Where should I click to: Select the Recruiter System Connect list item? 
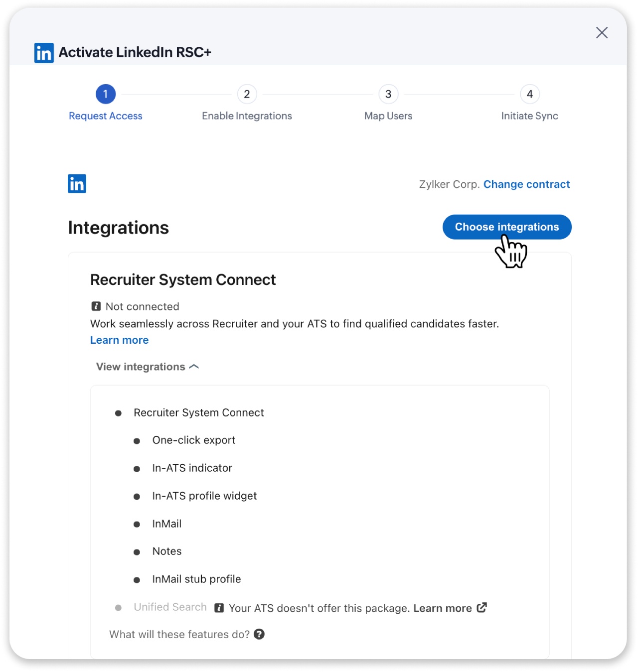199,413
